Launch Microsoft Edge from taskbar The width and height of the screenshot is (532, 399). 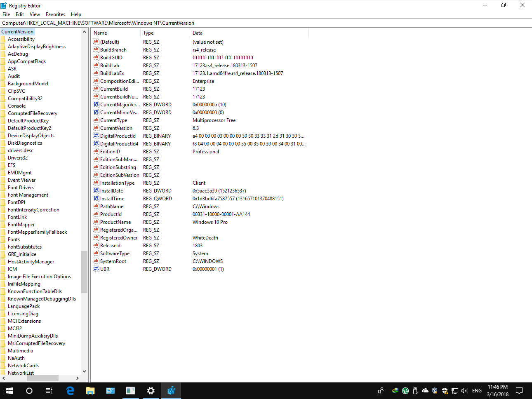tap(70, 390)
